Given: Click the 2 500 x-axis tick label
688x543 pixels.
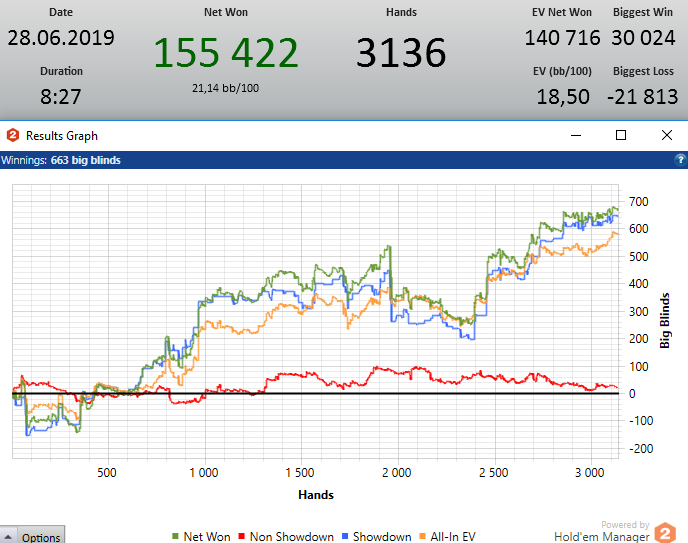Looking at the screenshot, I should tap(494, 473).
